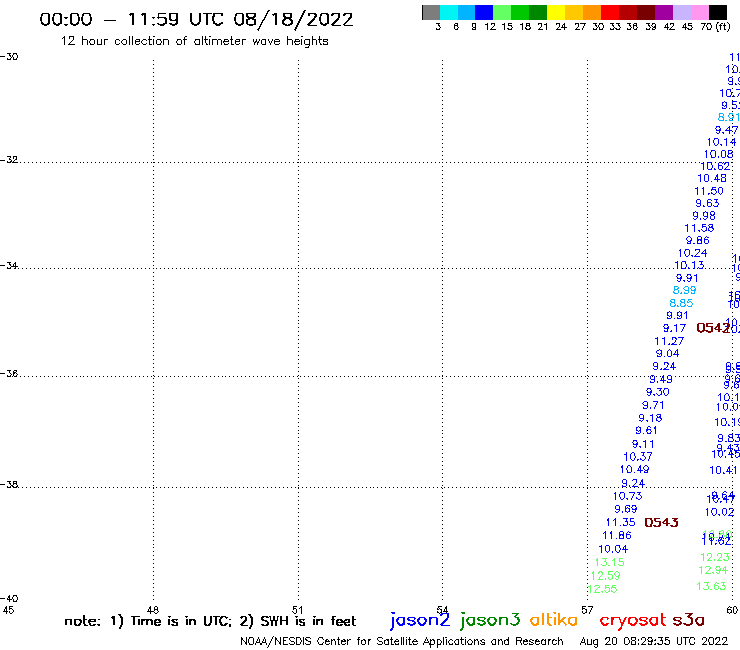Click the black legend swatch above 70 ft
Viewport: 740px width, 650px height.
pos(718,12)
